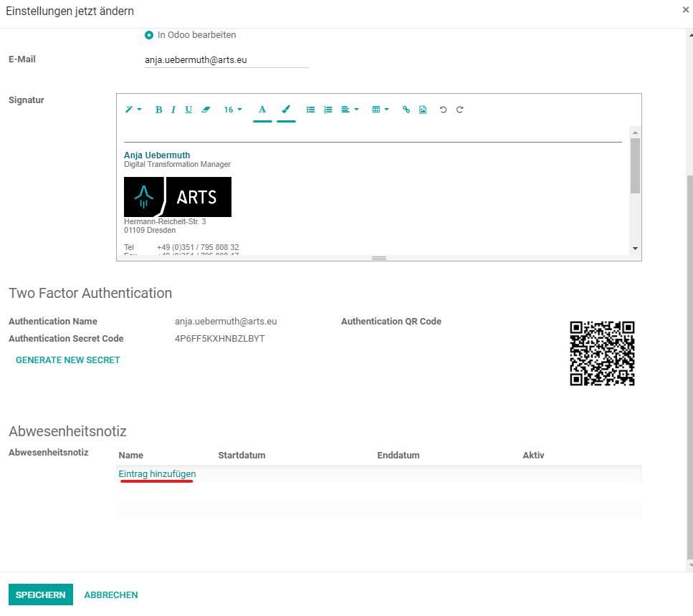Toggle bold formatting in signature editor

pyautogui.click(x=158, y=110)
